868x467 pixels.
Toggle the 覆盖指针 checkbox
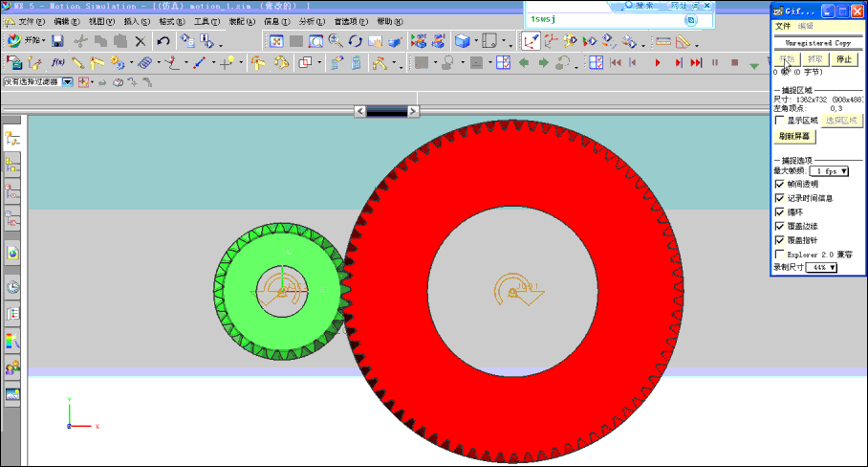pyautogui.click(x=779, y=240)
